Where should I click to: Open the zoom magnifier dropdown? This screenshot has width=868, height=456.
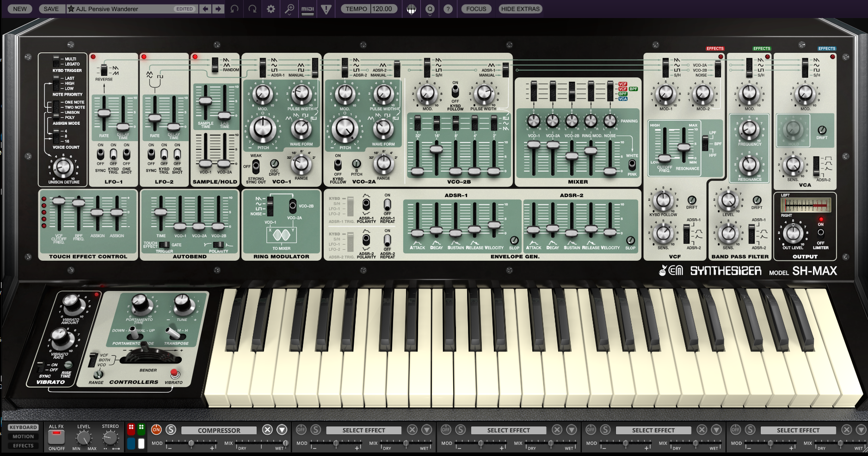(x=289, y=9)
